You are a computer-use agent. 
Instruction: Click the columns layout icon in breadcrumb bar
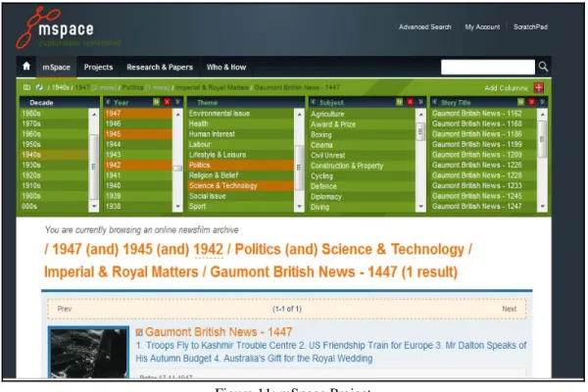[x=26, y=87]
